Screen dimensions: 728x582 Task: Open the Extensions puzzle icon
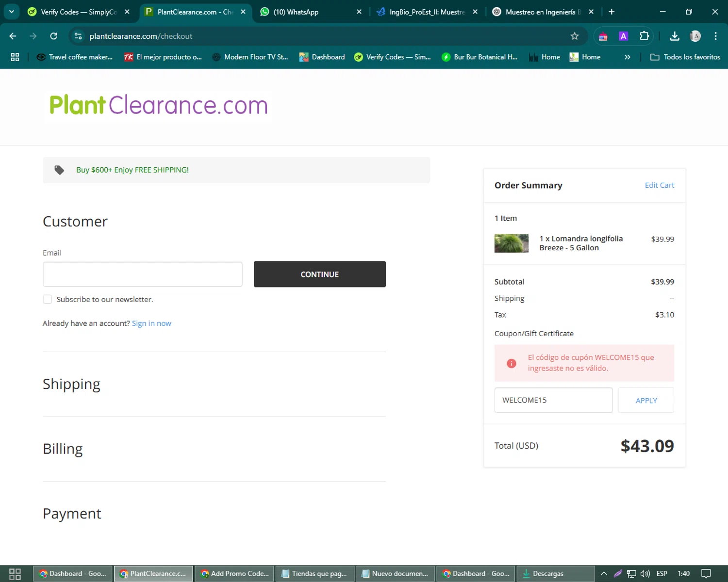pyautogui.click(x=645, y=36)
